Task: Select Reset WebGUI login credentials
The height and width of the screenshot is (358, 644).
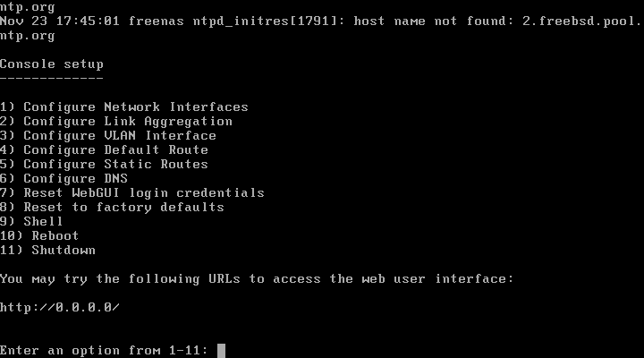Action: (x=132, y=193)
